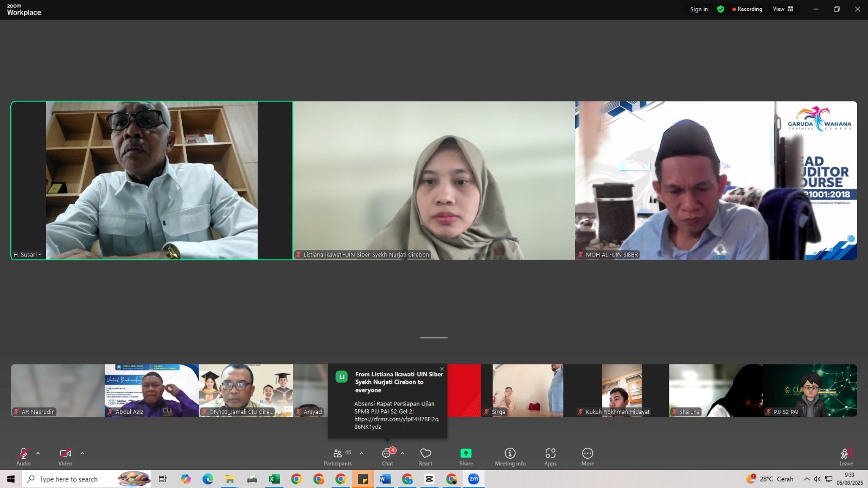Close the chat notification popup
This screenshot has height=488, width=868.
point(442,369)
